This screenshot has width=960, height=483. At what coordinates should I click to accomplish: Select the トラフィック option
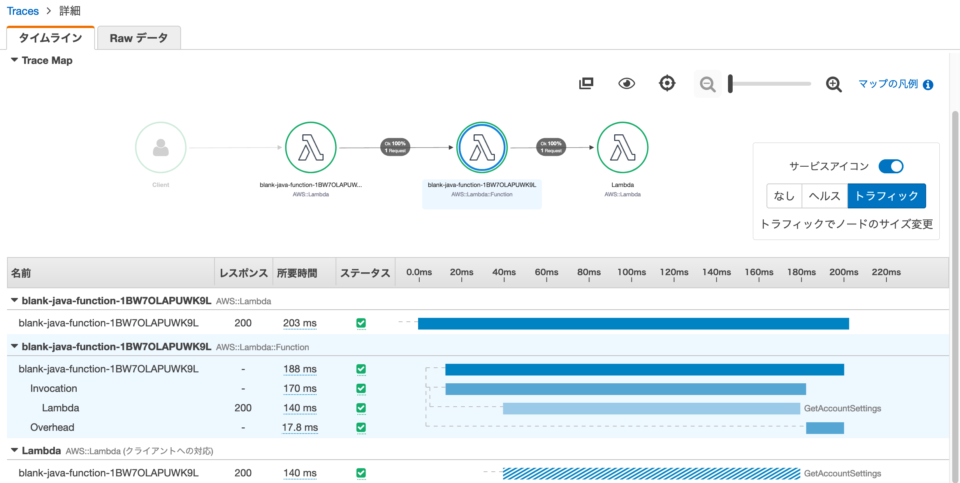click(x=887, y=196)
